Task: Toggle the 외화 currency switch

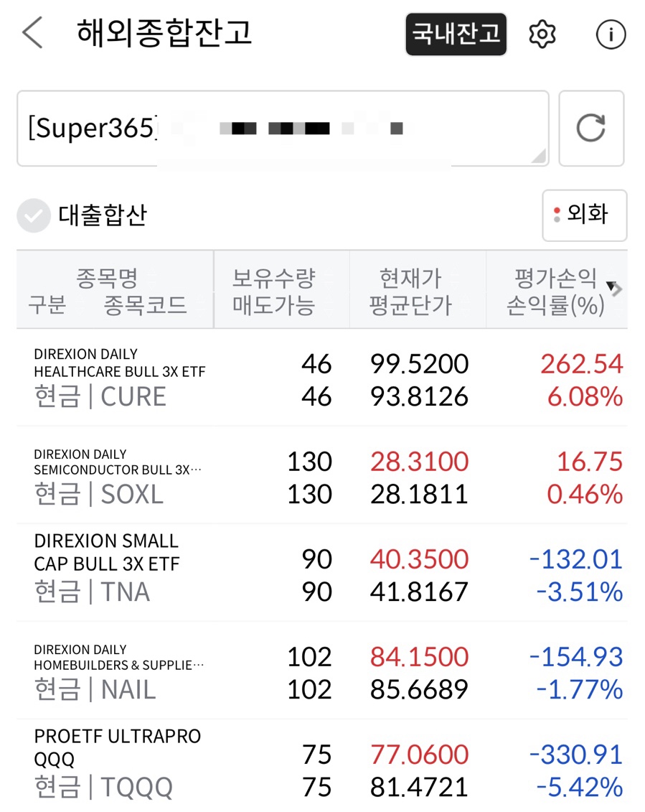Action: (585, 215)
